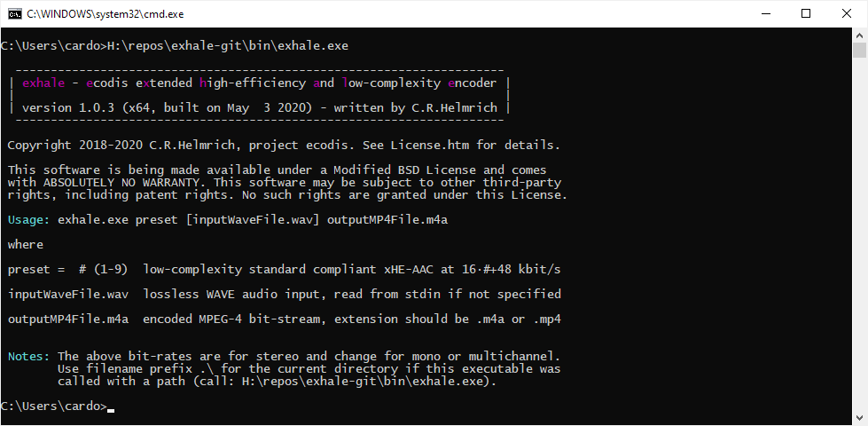868x426 pixels.
Task: Click the scrollbar up arrow
Action: tap(859, 35)
